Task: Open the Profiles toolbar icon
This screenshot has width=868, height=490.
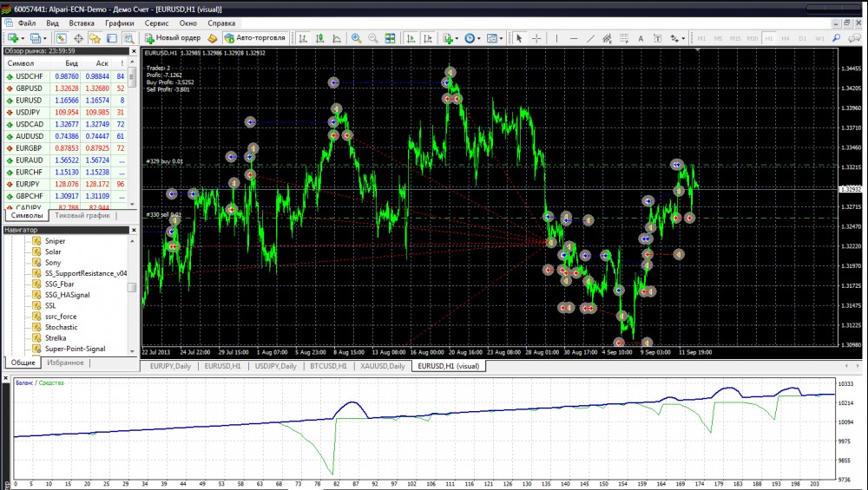Action: tap(37, 38)
